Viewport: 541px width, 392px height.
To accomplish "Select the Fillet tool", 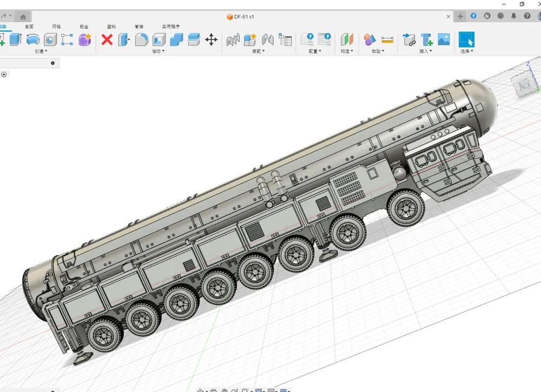I will [141, 39].
